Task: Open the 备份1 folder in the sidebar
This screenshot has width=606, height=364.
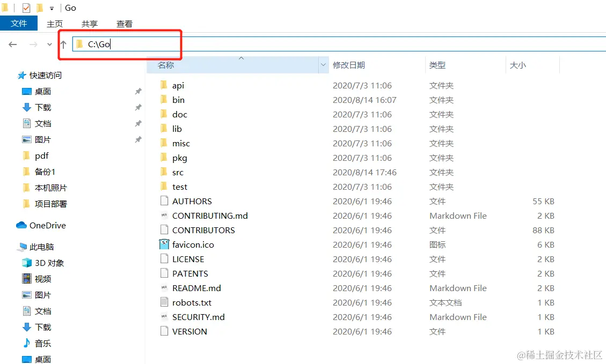Action: (x=45, y=172)
